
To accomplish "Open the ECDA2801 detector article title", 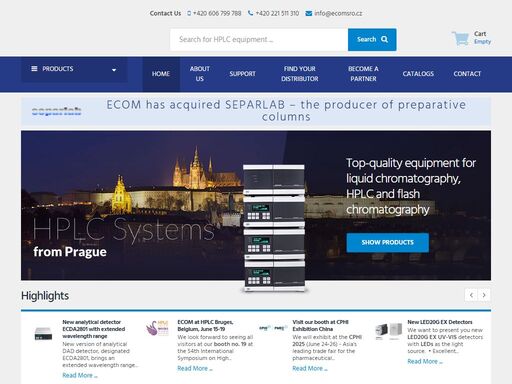I will tap(94, 329).
